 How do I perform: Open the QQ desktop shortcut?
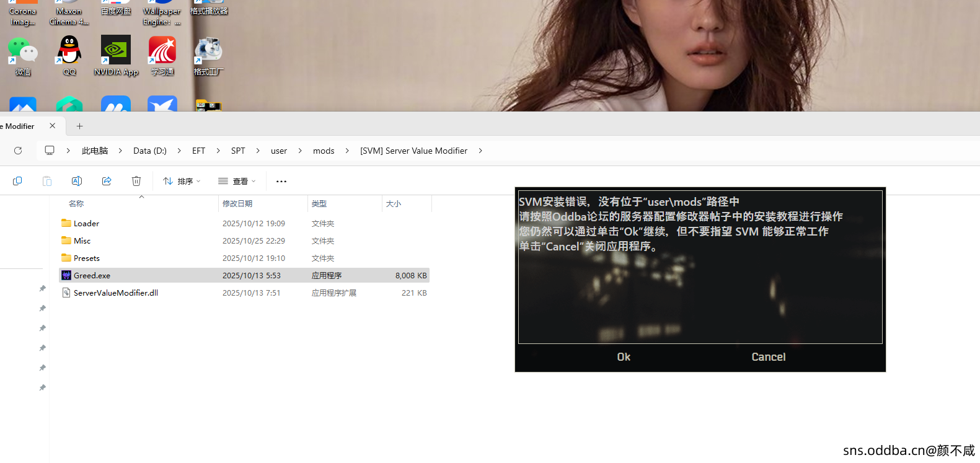[69, 55]
